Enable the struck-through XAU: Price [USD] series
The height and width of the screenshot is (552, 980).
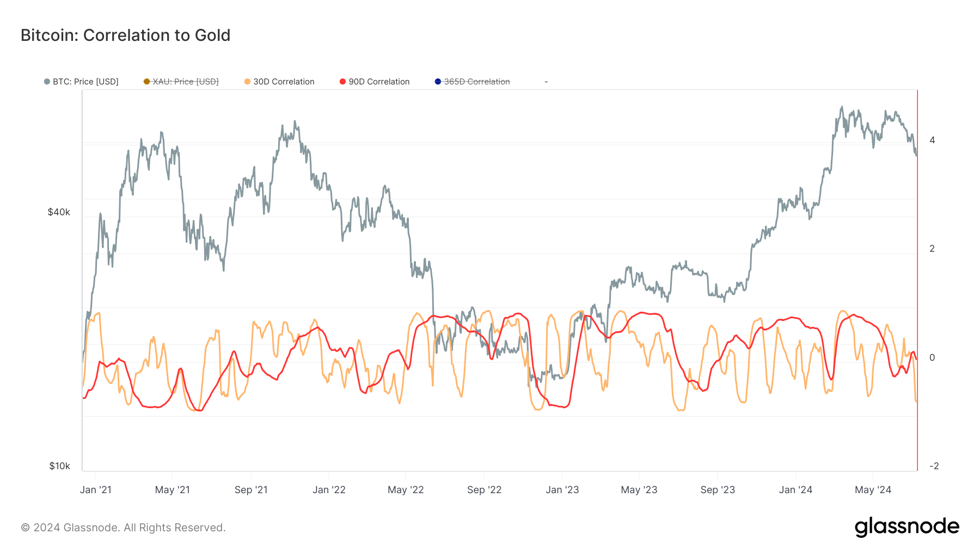(x=185, y=82)
